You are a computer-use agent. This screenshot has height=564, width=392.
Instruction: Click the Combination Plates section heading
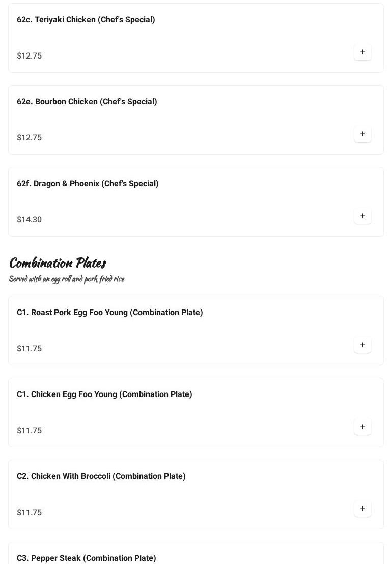pos(58,263)
